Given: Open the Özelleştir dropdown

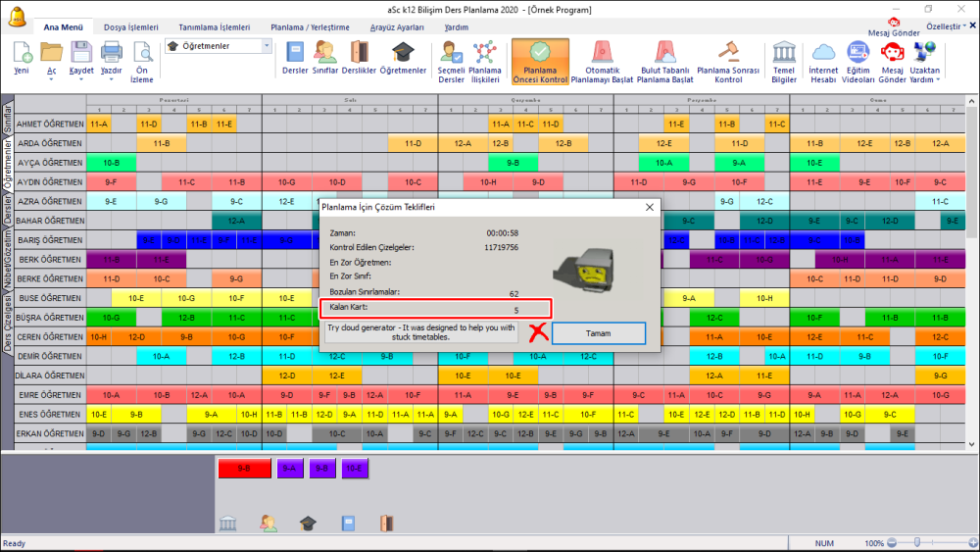Looking at the screenshot, I should coord(947,26).
